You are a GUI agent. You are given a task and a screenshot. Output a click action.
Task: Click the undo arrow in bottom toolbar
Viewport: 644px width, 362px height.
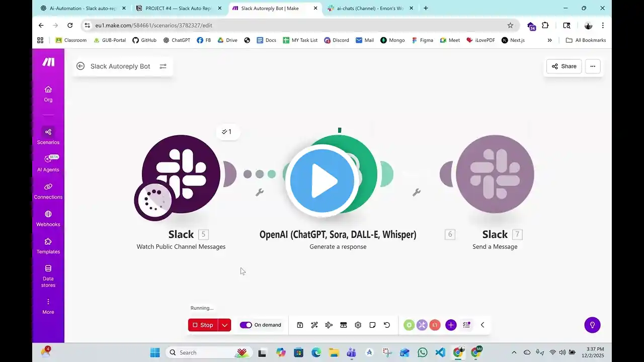387,325
